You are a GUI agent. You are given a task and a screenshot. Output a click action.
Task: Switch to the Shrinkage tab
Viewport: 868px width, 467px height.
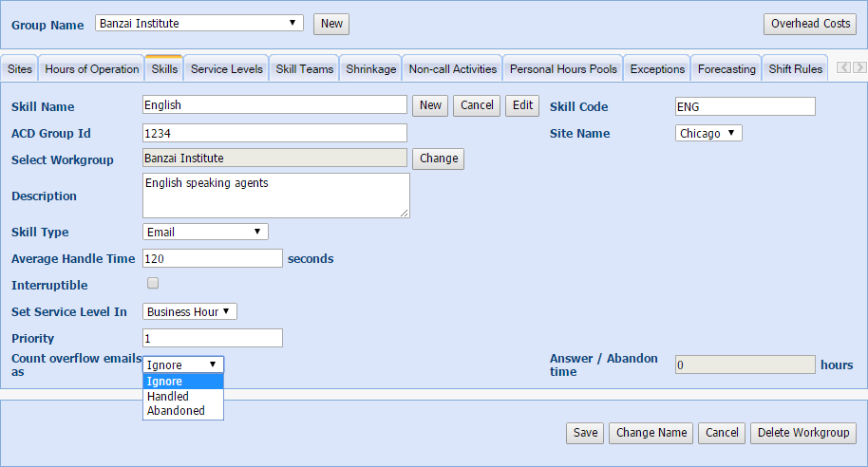[371, 69]
